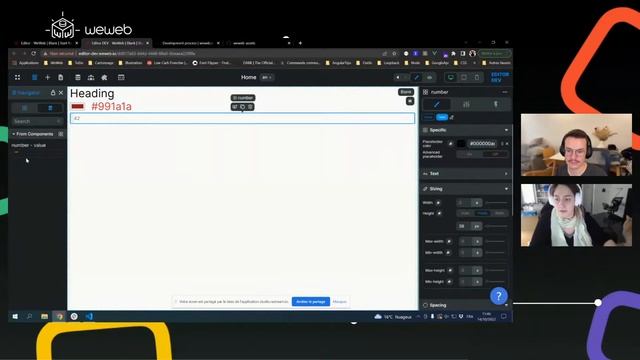
Task: Click the bind icon next to Placeholder color
Action: click(x=451, y=143)
